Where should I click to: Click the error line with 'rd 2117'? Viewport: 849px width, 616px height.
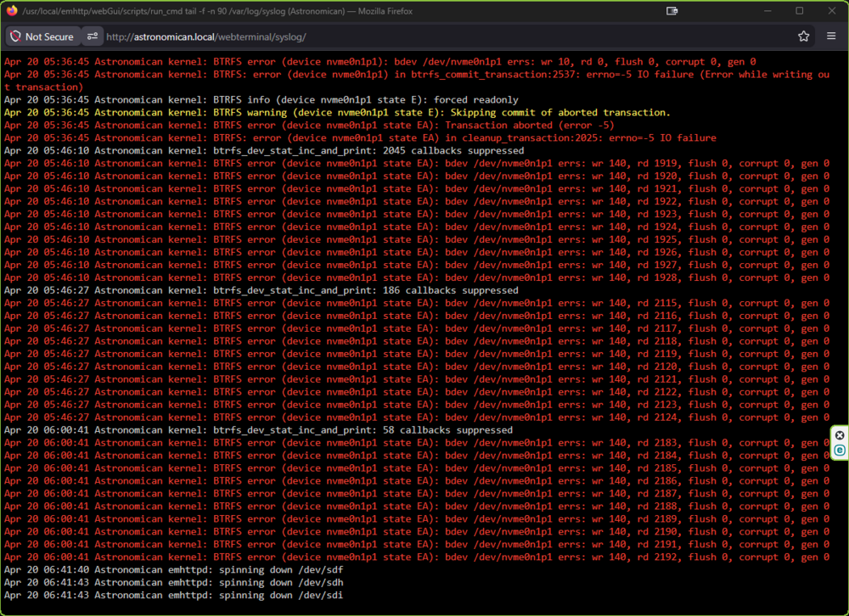coord(417,328)
